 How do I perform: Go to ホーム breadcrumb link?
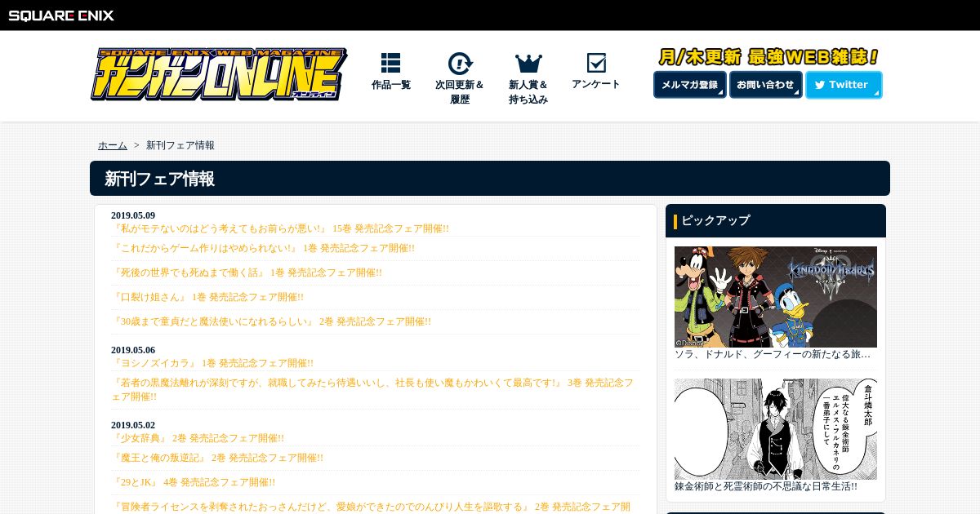coord(113,145)
